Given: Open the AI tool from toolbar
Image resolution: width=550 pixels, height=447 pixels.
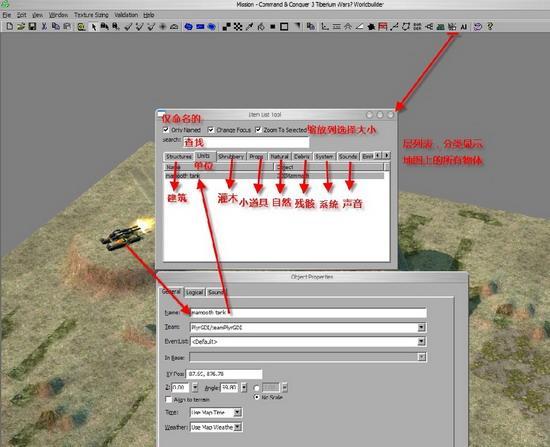Looking at the screenshot, I should [x=464, y=27].
